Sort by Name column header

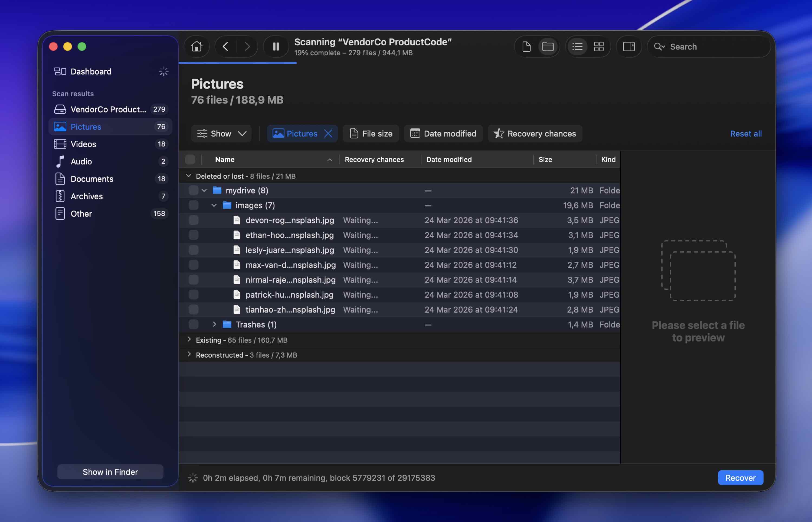pos(271,159)
